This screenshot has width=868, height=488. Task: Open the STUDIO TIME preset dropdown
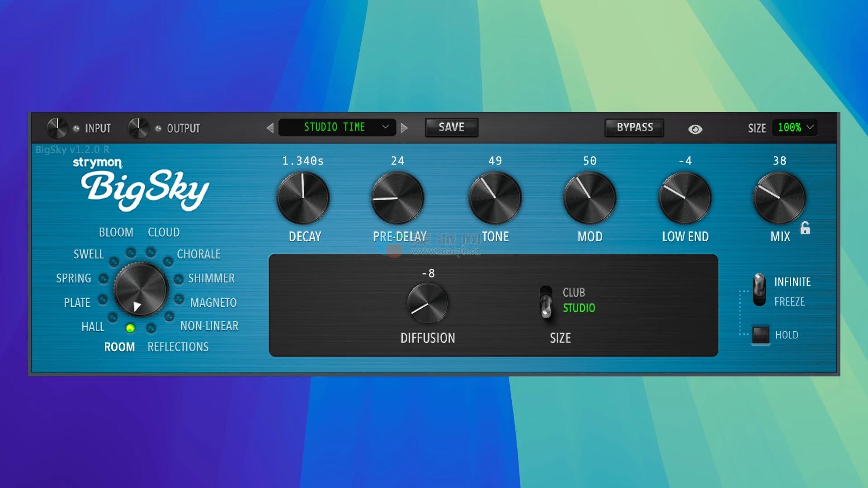(x=337, y=127)
